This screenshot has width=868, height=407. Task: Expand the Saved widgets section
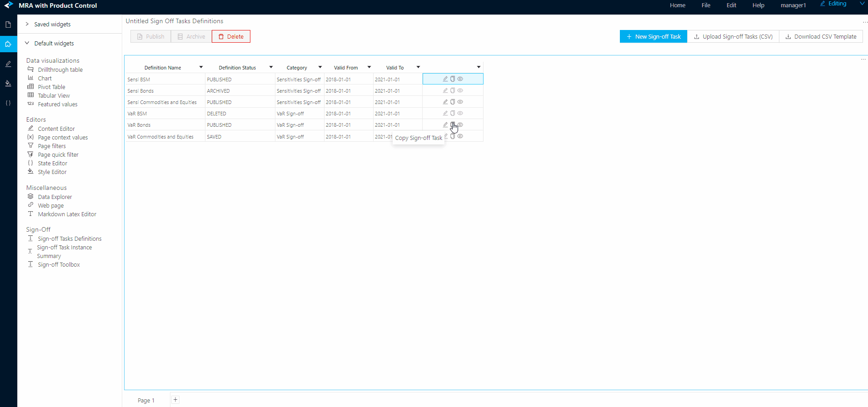tap(27, 24)
